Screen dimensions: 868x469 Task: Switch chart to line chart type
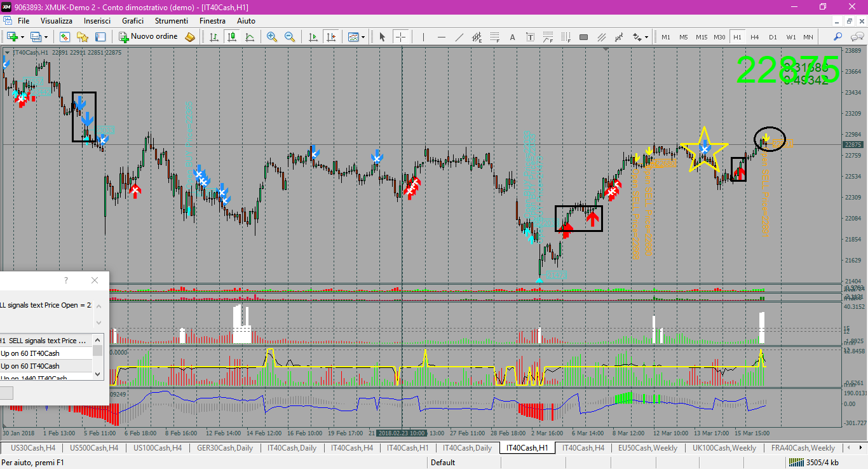pos(250,37)
